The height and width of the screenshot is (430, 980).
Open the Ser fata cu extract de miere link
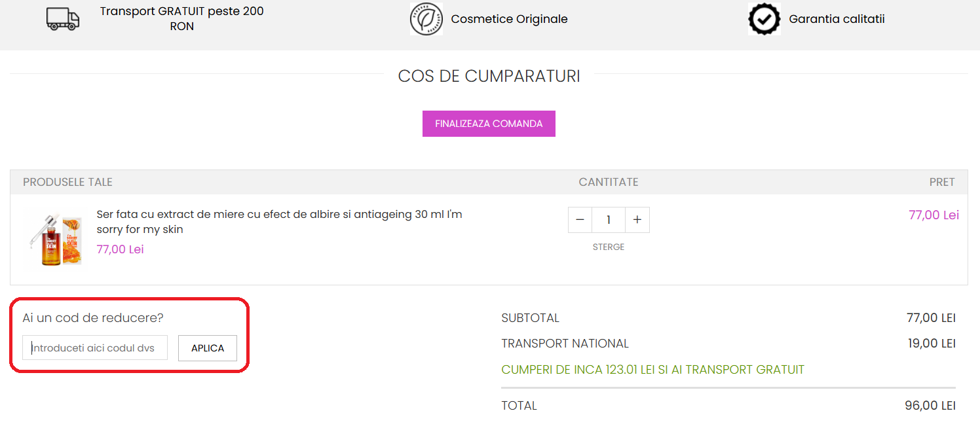[279, 222]
